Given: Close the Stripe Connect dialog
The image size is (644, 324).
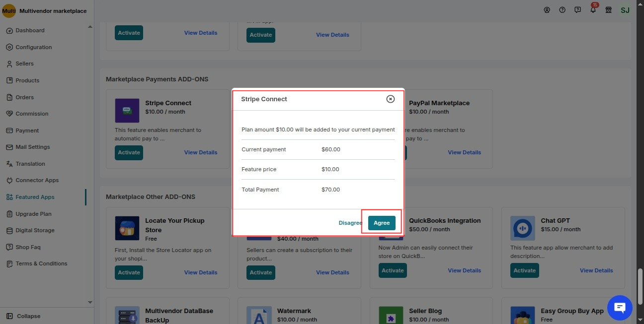Looking at the screenshot, I should pos(391,99).
